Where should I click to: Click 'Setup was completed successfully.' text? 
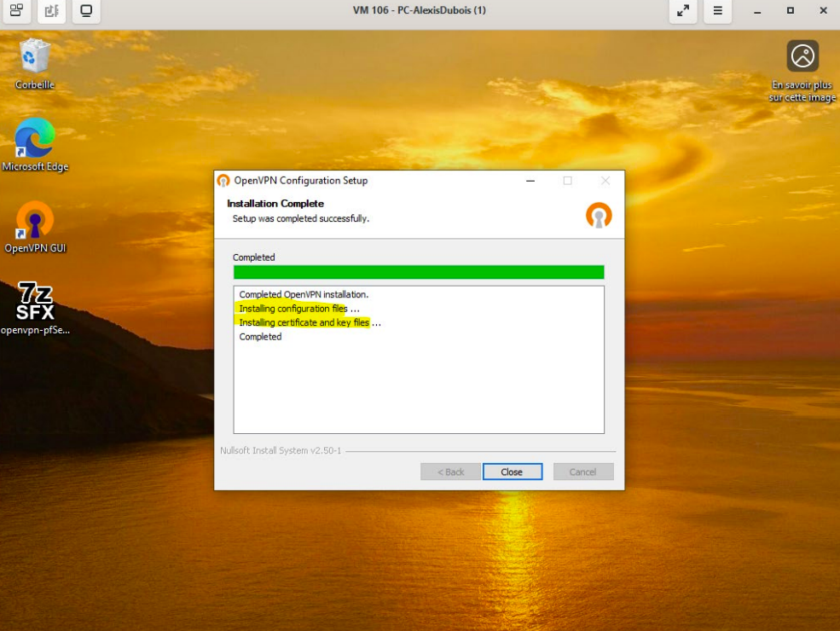[300, 218]
